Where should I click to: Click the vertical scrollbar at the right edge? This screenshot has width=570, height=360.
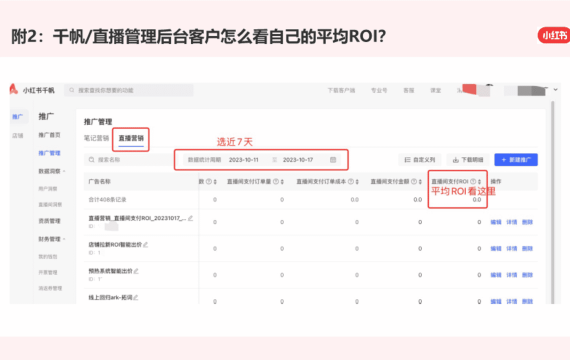pos(553,202)
